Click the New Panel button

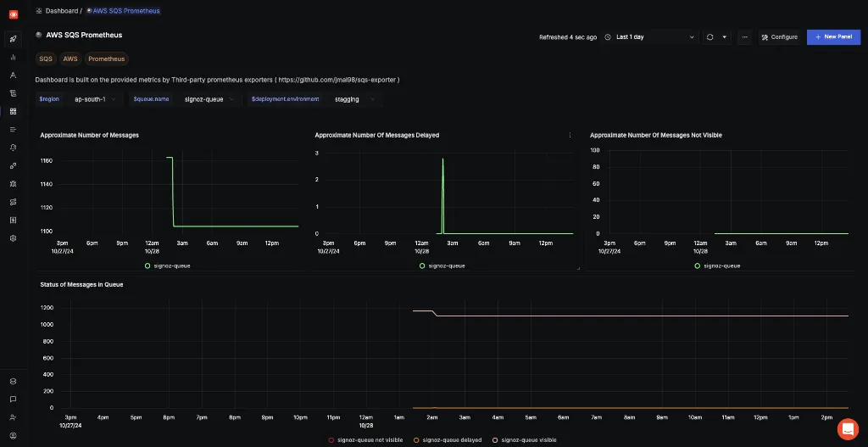[x=833, y=37]
